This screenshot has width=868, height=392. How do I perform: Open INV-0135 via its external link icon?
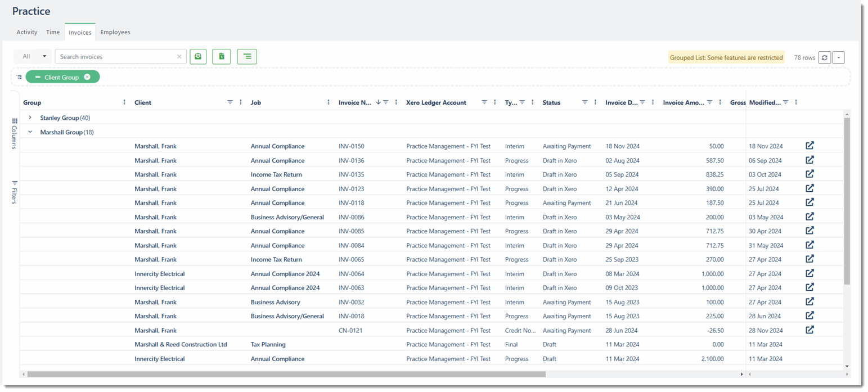pos(809,174)
